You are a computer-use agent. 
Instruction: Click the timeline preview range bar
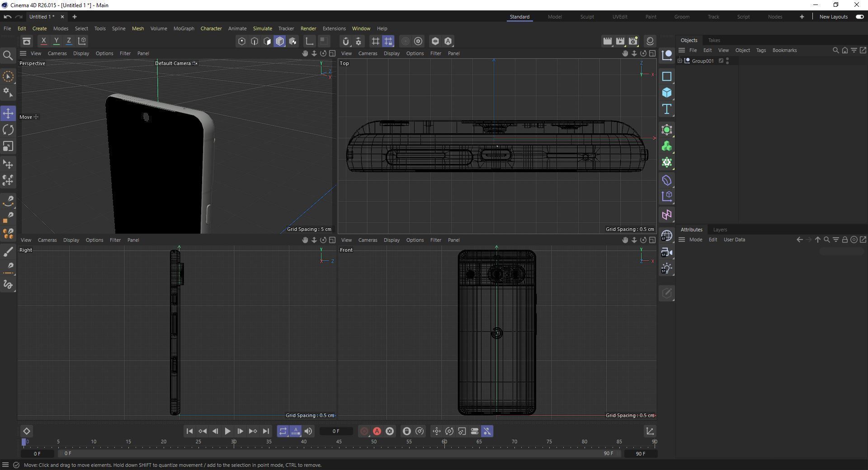(339, 453)
